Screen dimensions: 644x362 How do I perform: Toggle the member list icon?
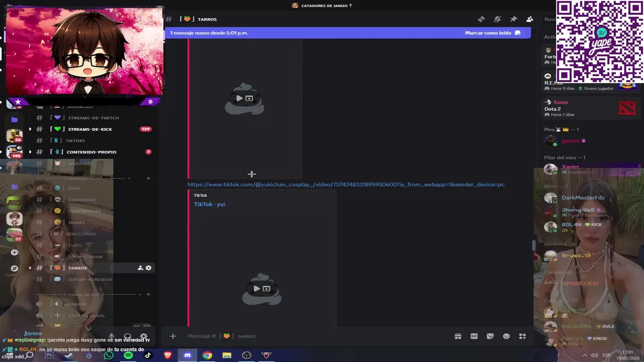[530, 19]
